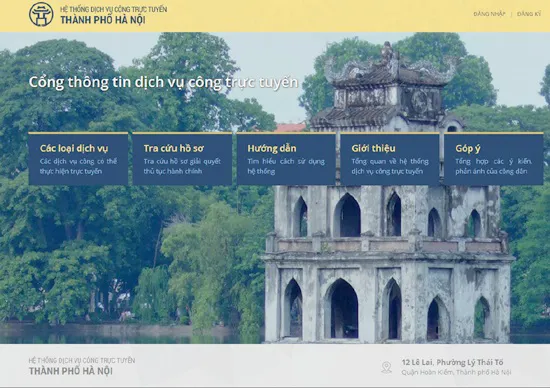The height and width of the screenshot is (388, 550).
Task: Click footer title THÀNH PHỐ HÀ NỘI
Action: pos(71,371)
